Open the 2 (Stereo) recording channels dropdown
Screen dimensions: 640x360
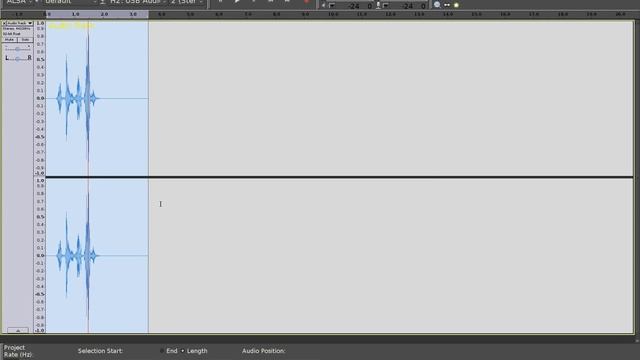(186, 2)
